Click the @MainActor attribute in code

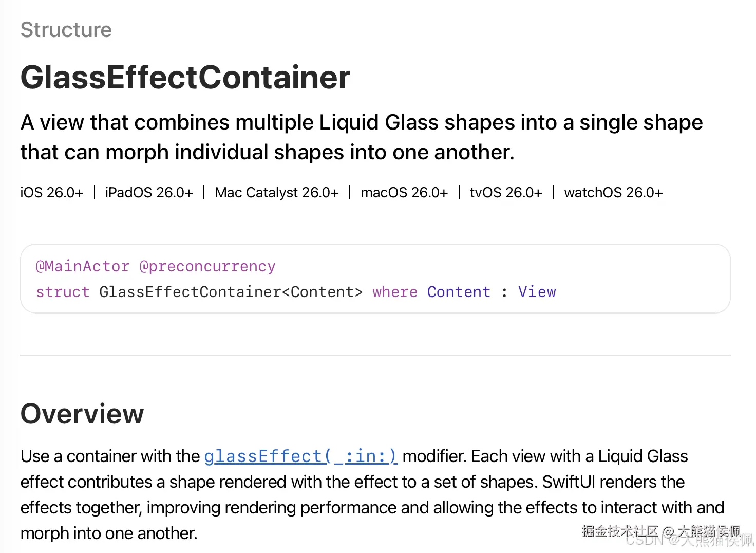[x=83, y=266]
